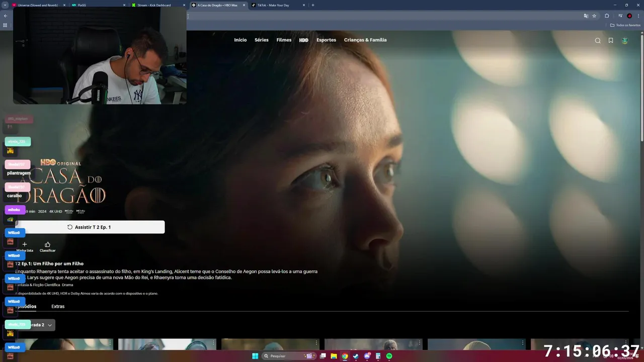Open Windows Start menu

coord(255,356)
